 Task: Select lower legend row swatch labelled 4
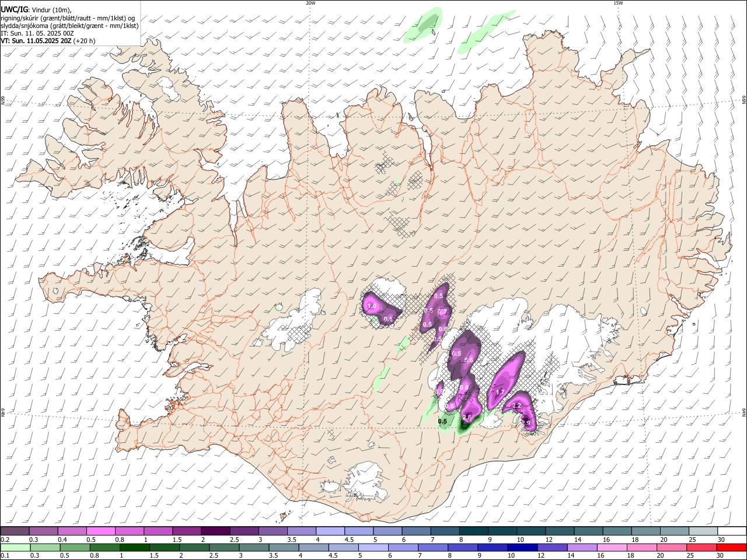click(x=314, y=547)
